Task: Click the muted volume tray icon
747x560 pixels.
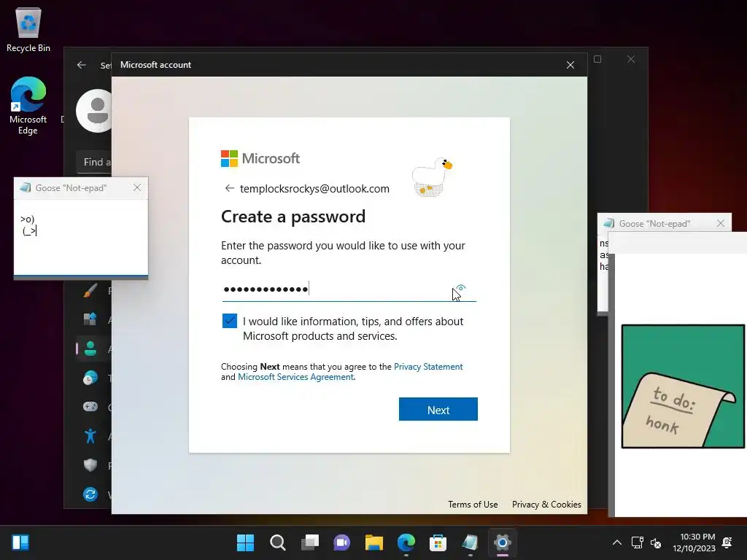Action: tap(656, 542)
